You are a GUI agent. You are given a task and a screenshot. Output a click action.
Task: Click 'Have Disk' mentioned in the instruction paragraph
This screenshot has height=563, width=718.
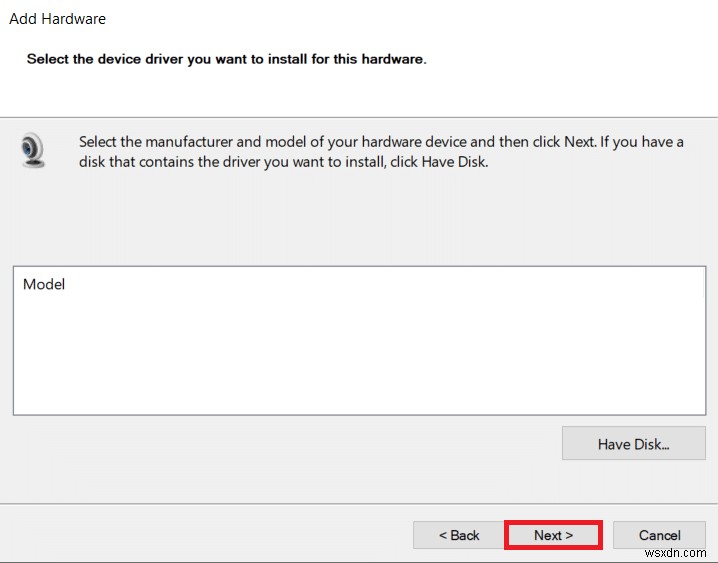(451, 162)
